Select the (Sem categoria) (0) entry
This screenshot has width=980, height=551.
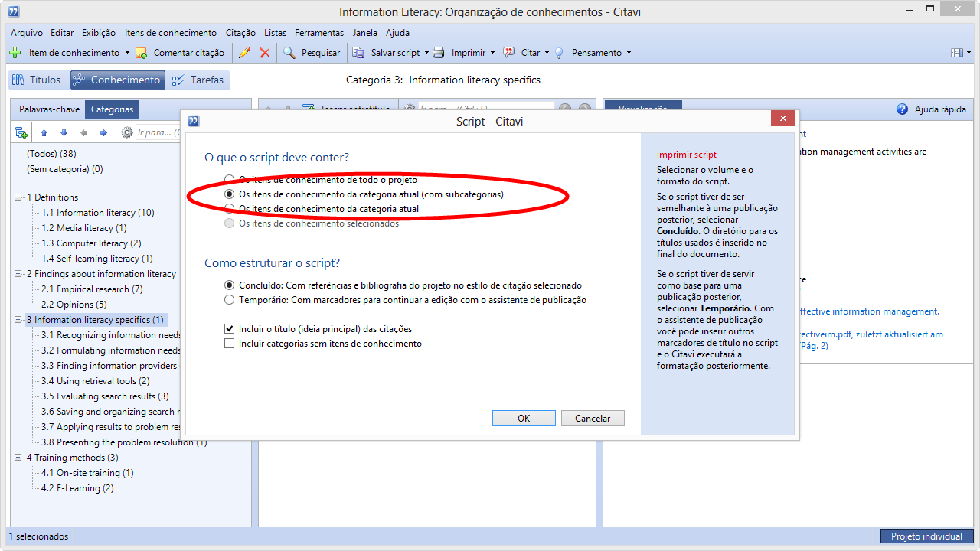pyautogui.click(x=65, y=169)
